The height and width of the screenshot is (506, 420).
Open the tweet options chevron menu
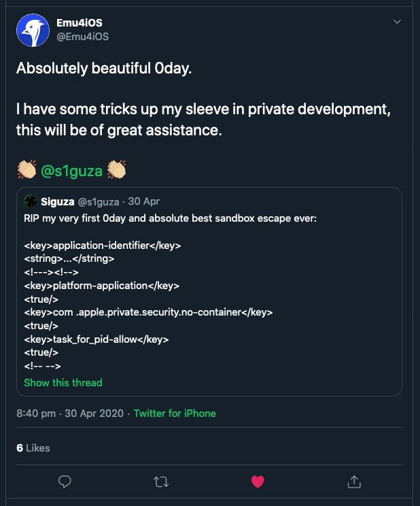coord(398,22)
